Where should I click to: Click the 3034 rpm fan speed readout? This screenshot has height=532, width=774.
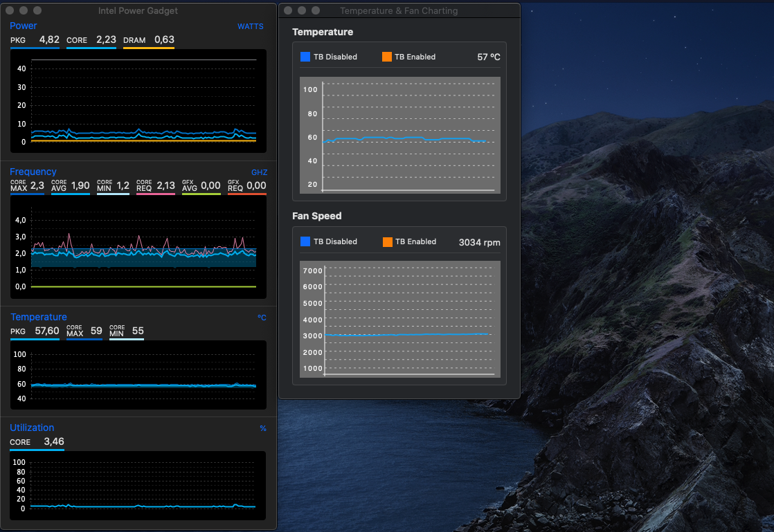479,242
